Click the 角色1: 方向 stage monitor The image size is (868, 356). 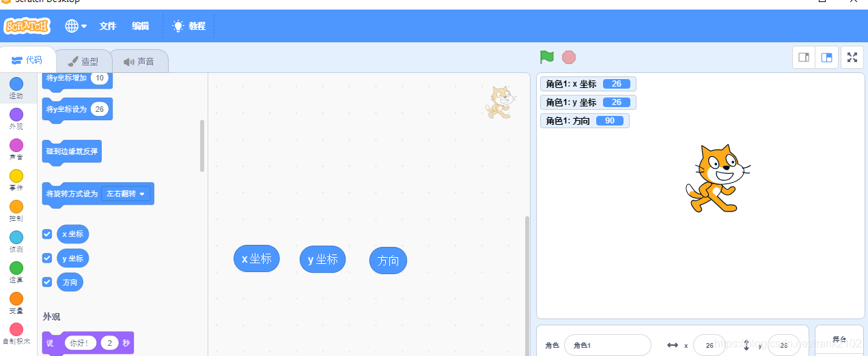coord(585,121)
